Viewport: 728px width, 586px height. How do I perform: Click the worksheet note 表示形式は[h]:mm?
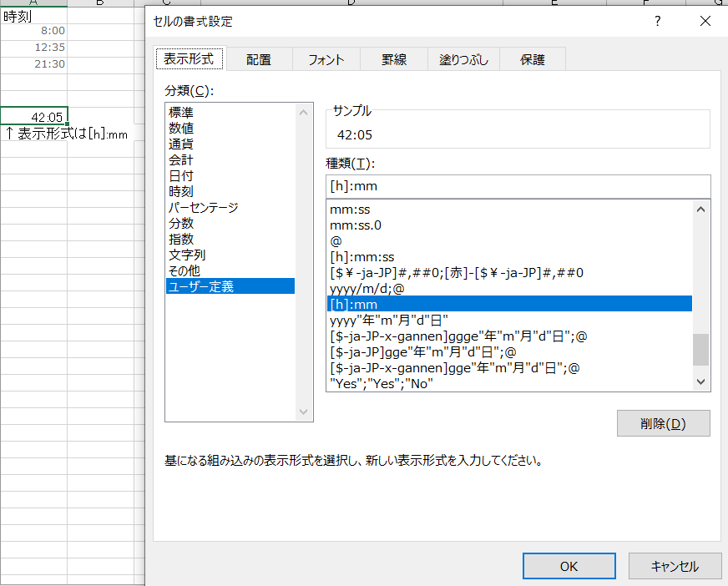[x=67, y=134]
